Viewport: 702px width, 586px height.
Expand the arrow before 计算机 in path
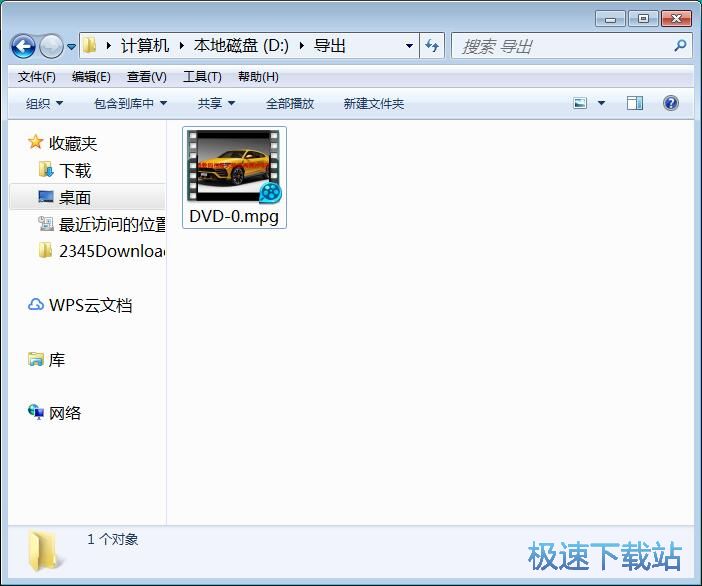[x=108, y=46]
